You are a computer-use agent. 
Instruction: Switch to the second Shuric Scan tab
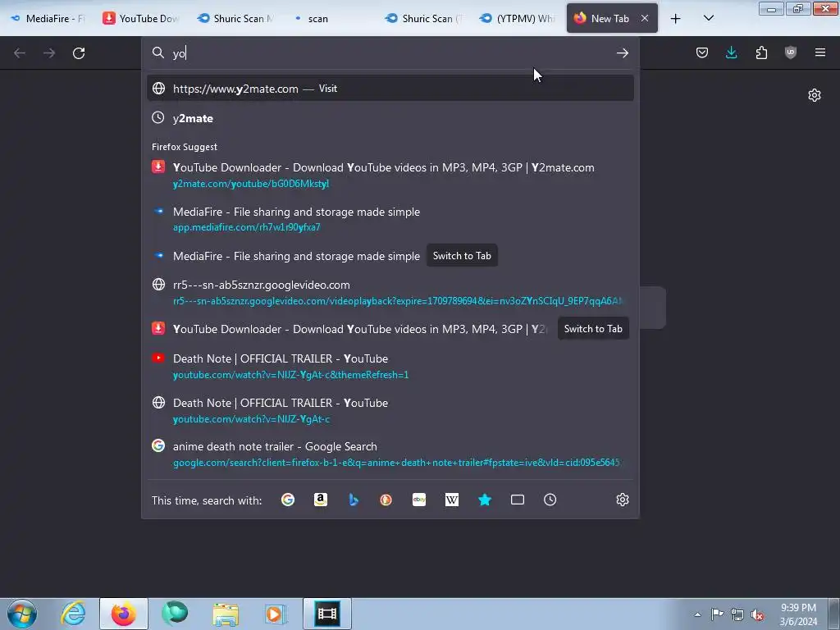point(424,19)
